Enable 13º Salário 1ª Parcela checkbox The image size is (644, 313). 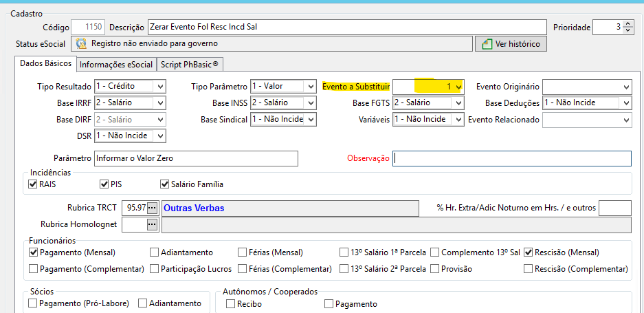click(x=344, y=252)
